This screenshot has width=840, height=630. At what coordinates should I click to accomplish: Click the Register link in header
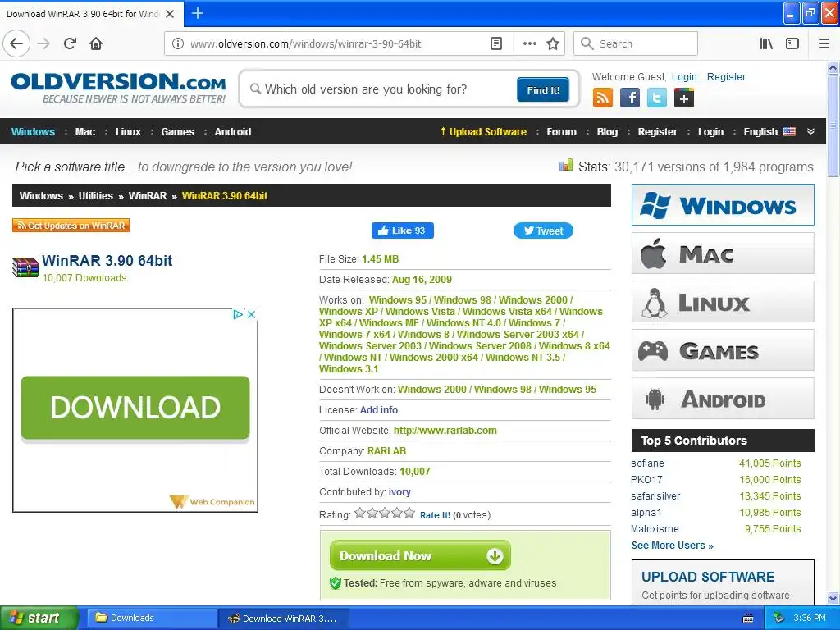coord(726,76)
